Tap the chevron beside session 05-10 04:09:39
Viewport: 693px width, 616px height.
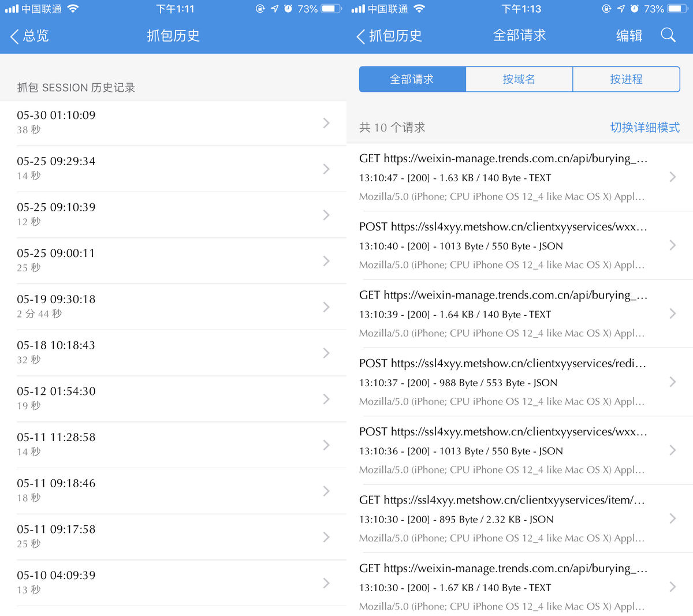pyautogui.click(x=326, y=583)
